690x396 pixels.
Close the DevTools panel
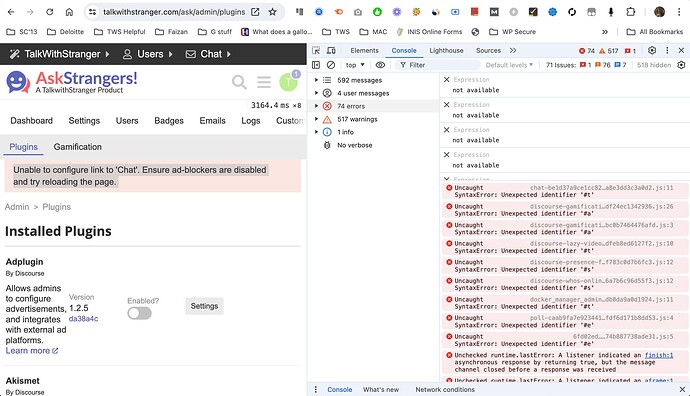(x=681, y=51)
